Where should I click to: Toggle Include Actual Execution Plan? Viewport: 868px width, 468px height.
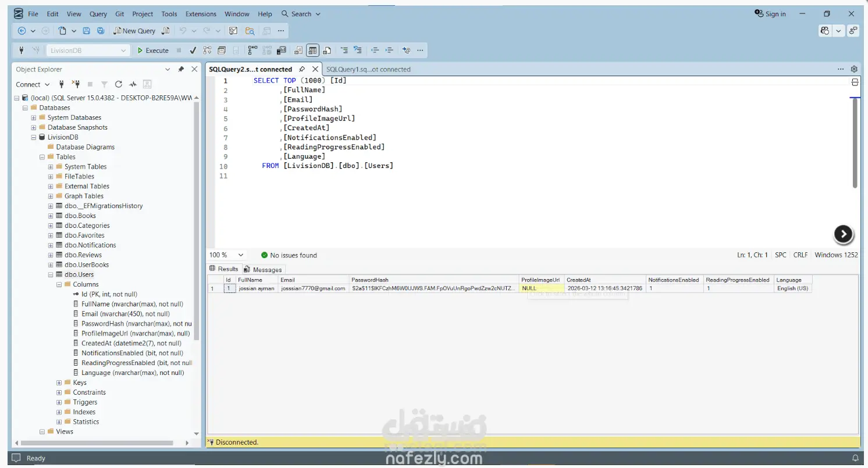[252, 51]
